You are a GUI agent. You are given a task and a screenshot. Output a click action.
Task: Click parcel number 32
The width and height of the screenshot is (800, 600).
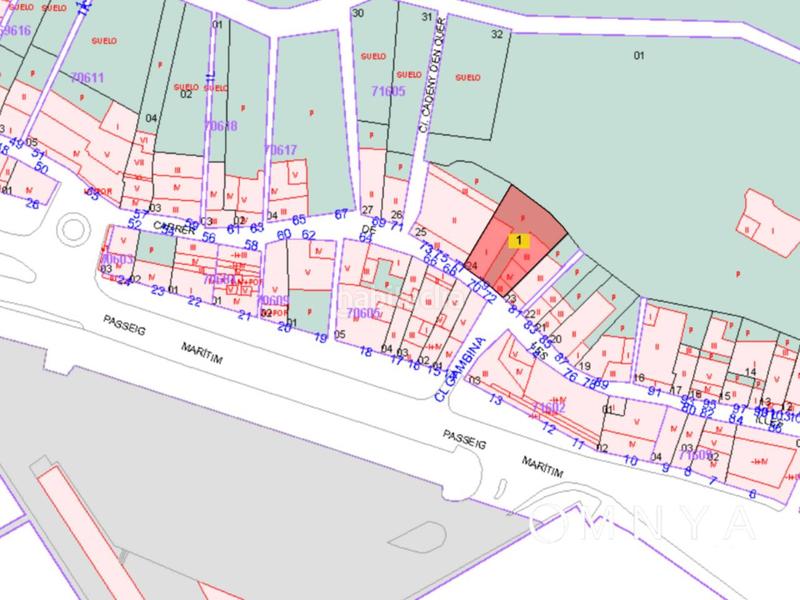coord(496,34)
